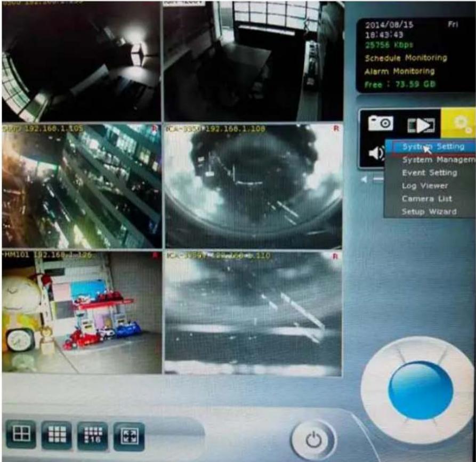Click the 25756 Kbps bitrate text

[x=389, y=45]
